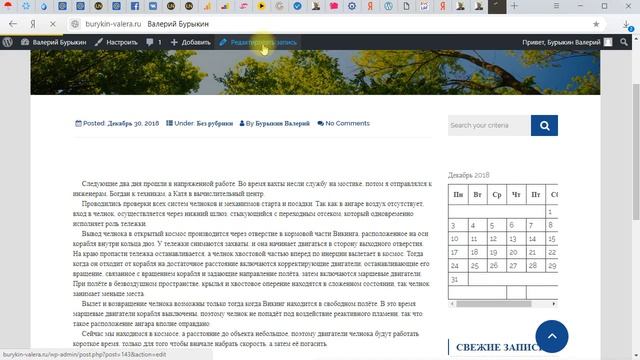Switch to the Facebook tab
This screenshot has height=360, width=640.
135,6
